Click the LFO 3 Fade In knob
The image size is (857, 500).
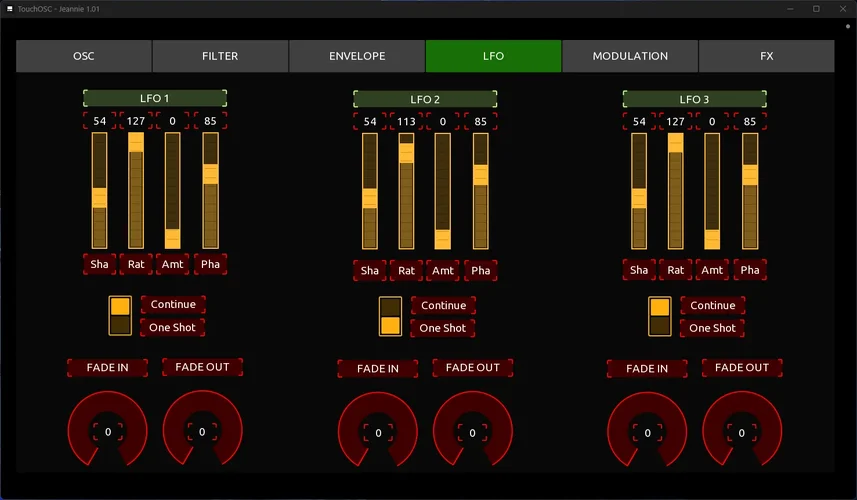pos(647,432)
